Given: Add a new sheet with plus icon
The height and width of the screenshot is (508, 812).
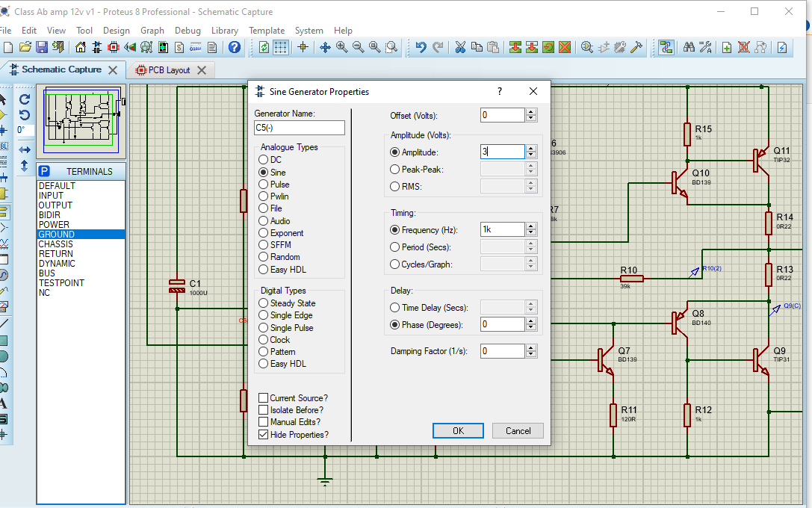Looking at the screenshot, I should (x=727, y=48).
